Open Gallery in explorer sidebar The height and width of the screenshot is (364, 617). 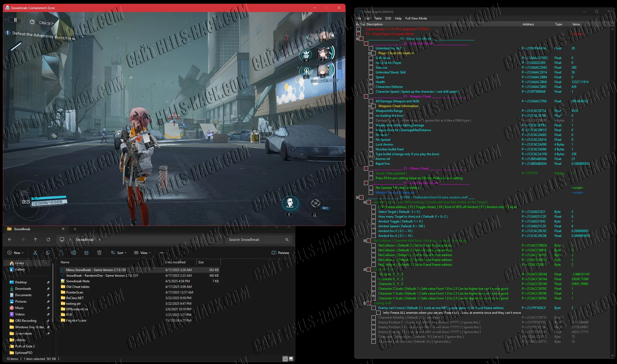click(x=20, y=269)
